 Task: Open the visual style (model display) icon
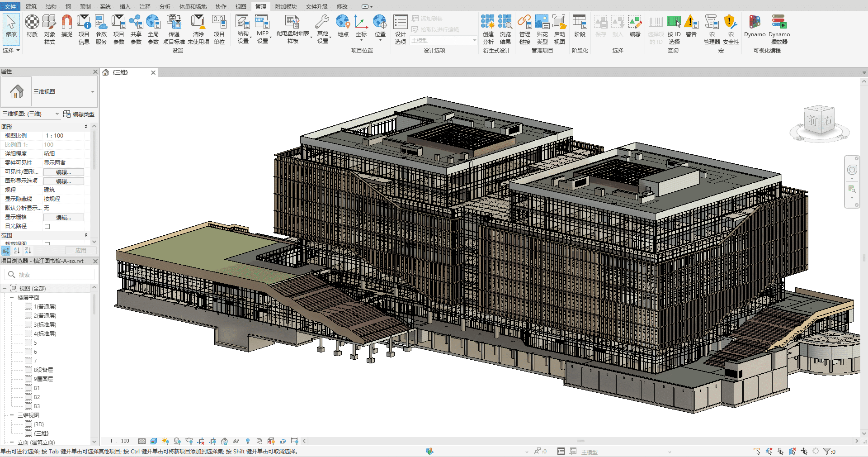click(x=153, y=441)
